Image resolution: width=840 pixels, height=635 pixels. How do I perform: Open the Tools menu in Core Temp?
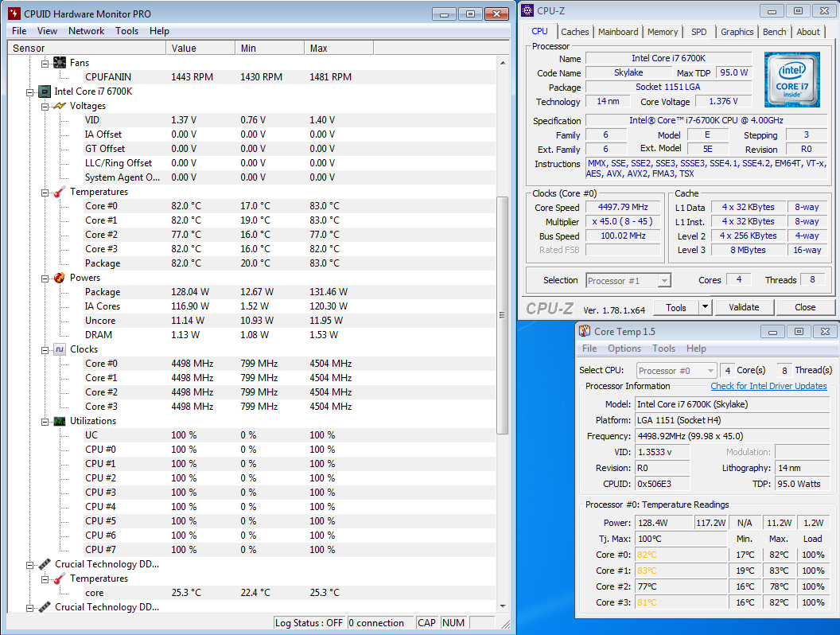coord(663,349)
